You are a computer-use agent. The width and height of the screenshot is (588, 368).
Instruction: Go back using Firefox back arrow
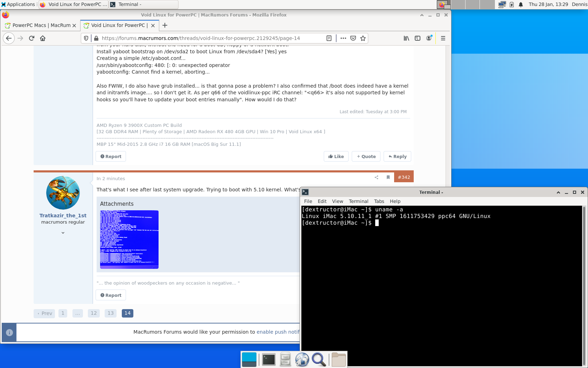tap(9, 38)
